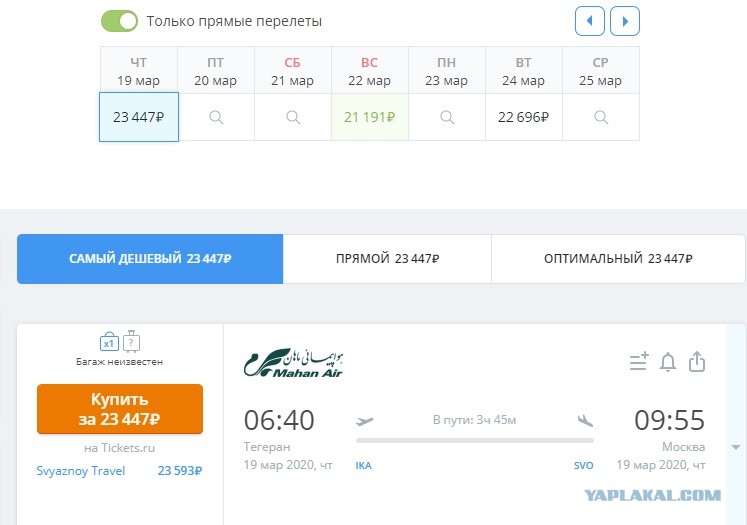Switch to 'Прямой' tab
Viewport: 747px width, 525px height.
[387, 259]
